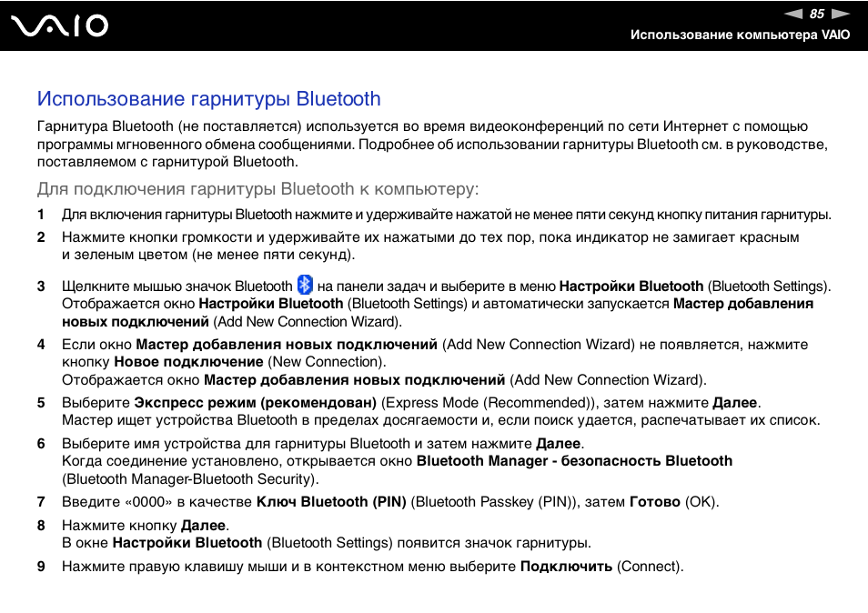Screen dimensions: 868x613
Task: Click the bold text "Экспресс режим (рекомендован)"
Action: click(x=255, y=403)
